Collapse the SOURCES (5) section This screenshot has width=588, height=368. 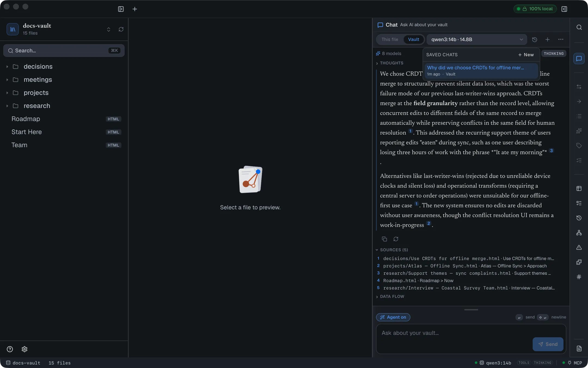tap(392, 250)
